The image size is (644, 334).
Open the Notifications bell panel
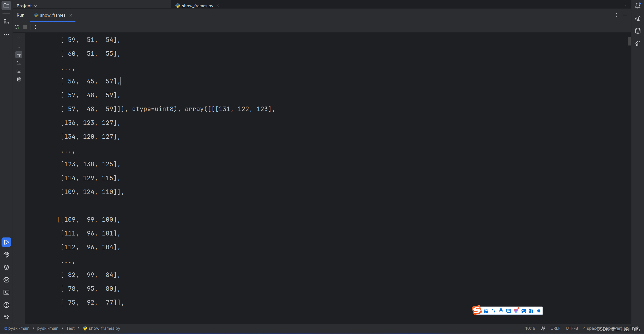pos(638,5)
